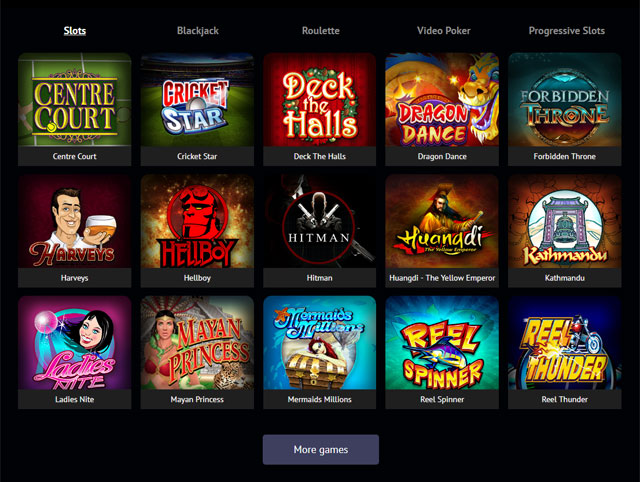Open the Harveys slot game image
This screenshot has width=640, height=482.
pos(75,221)
